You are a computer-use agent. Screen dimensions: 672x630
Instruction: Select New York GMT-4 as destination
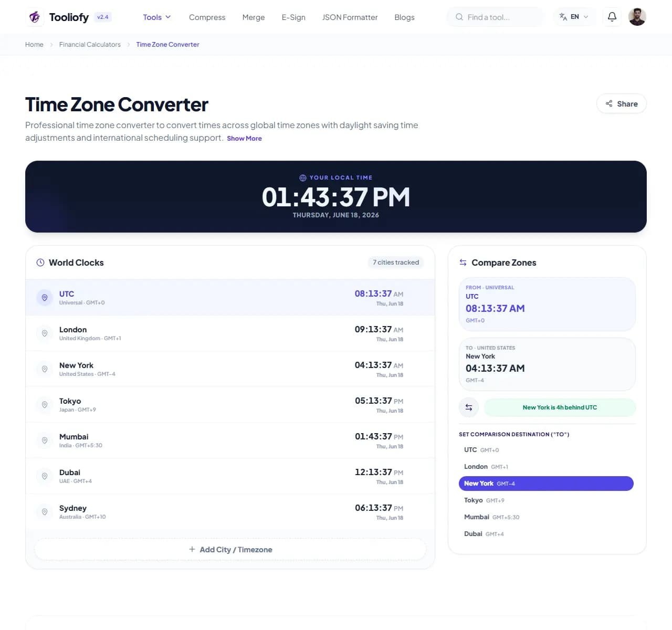tap(546, 484)
